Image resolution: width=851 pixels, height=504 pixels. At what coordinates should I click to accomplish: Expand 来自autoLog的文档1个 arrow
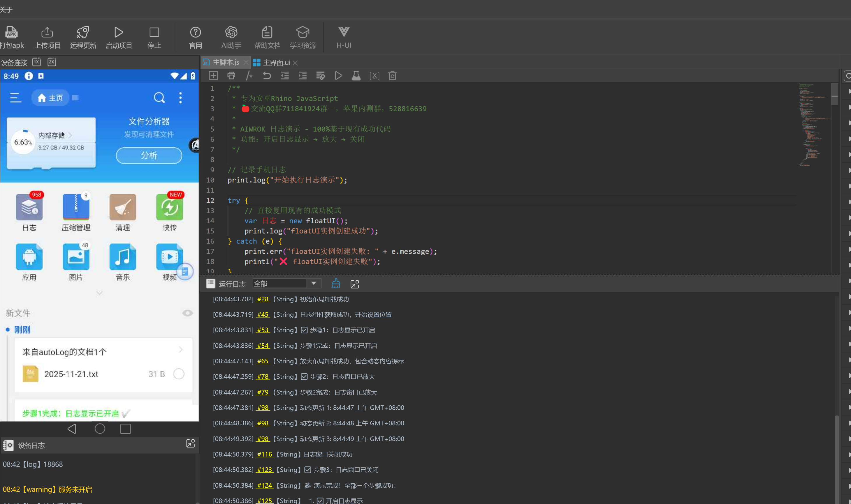pyautogui.click(x=180, y=349)
